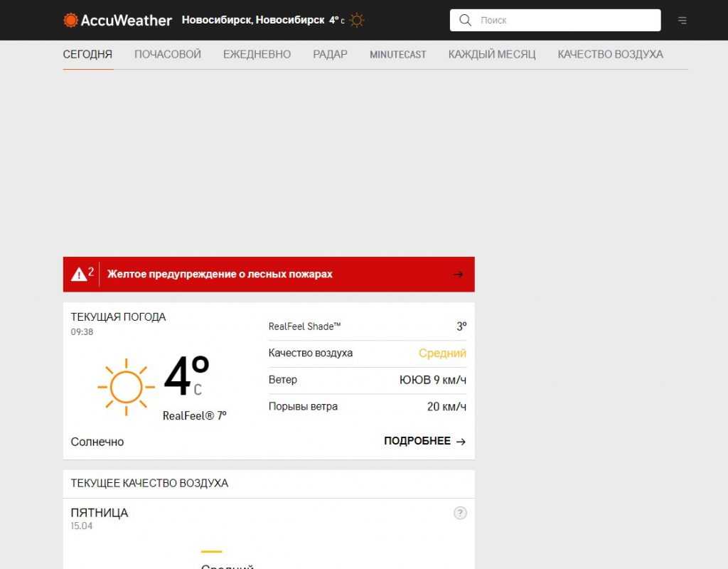This screenshot has height=569, width=728.
Task: Switch to the ПОЧАСОВОЙ tab
Action: tap(168, 55)
